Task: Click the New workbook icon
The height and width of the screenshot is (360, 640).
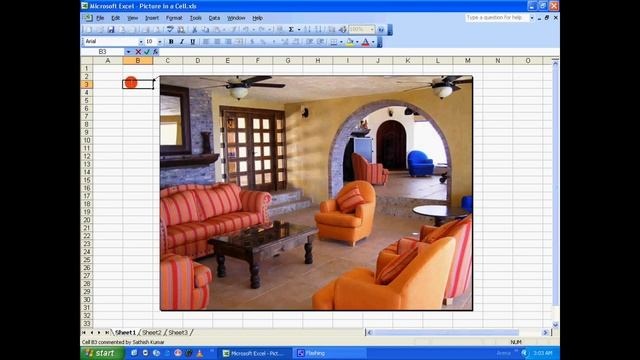Action: tap(89, 29)
